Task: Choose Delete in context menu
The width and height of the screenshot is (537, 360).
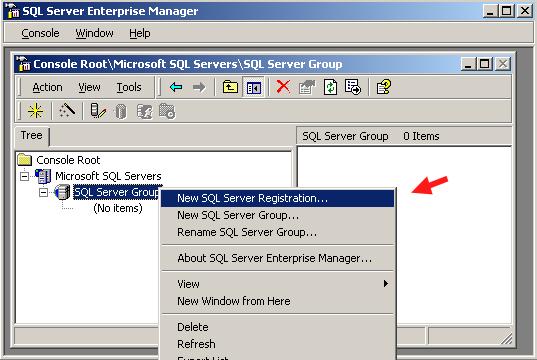Action: (278, 327)
